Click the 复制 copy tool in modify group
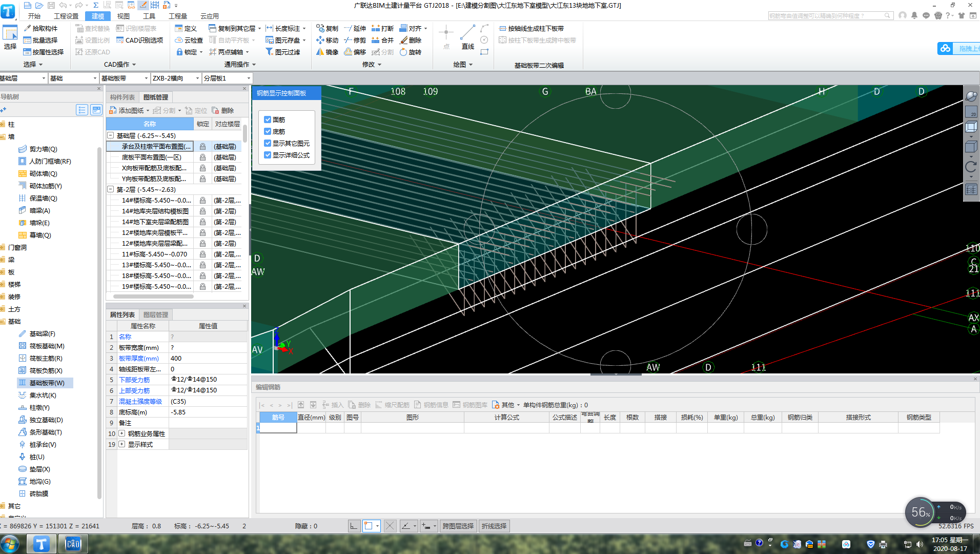This screenshot has width=980, height=554. pos(327,28)
